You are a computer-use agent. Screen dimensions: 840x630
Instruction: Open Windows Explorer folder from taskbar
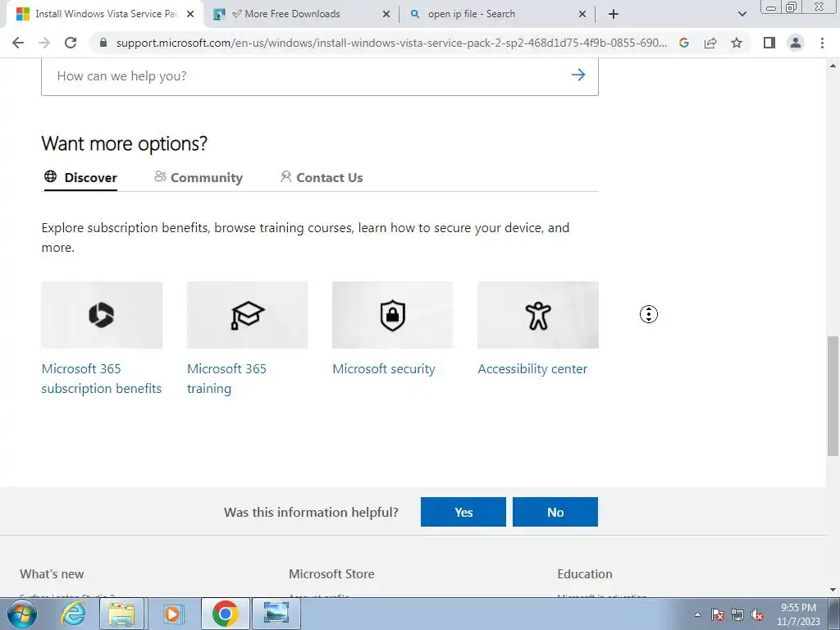coord(121,614)
